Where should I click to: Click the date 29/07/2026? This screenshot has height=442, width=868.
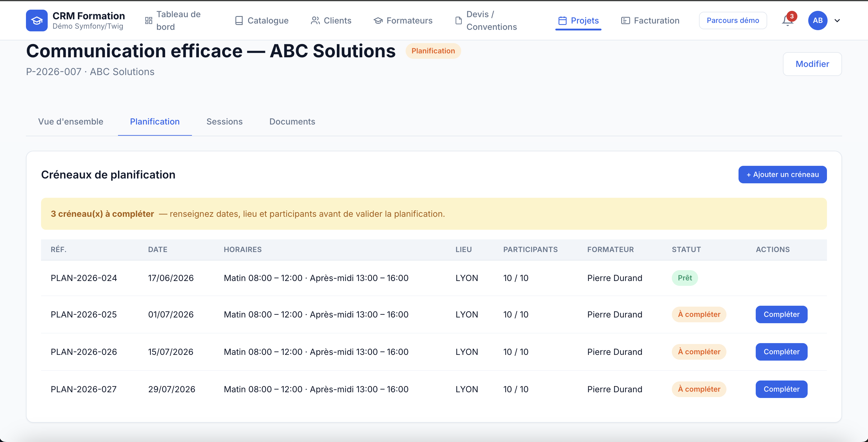point(171,389)
